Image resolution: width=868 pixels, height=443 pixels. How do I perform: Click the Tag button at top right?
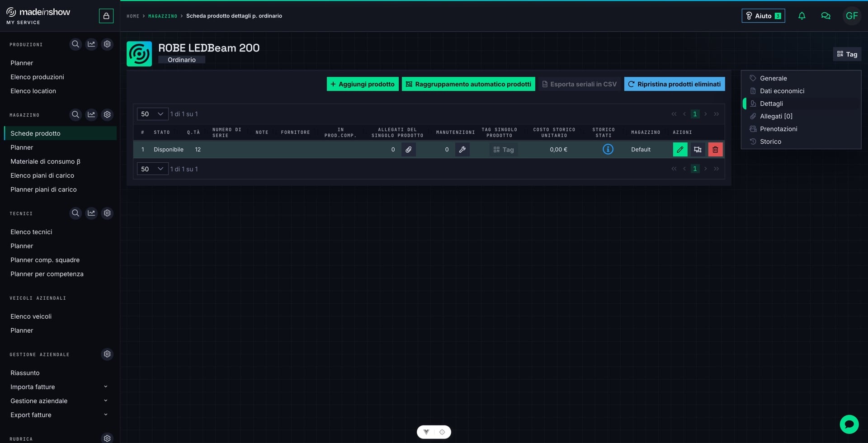(x=847, y=54)
